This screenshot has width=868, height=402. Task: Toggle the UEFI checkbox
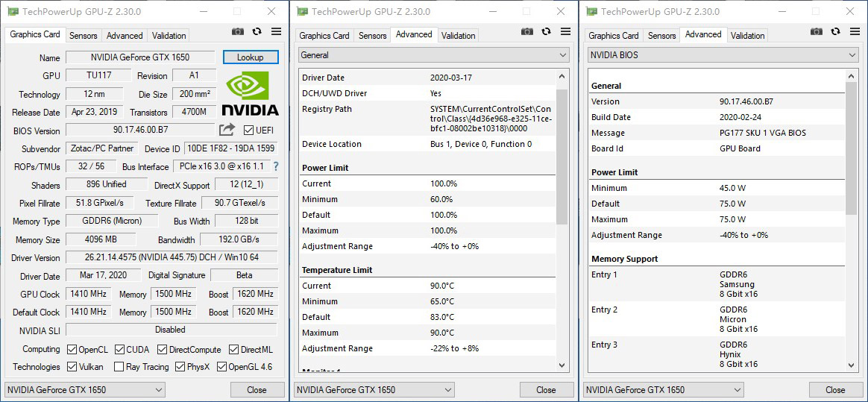(250, 130)
